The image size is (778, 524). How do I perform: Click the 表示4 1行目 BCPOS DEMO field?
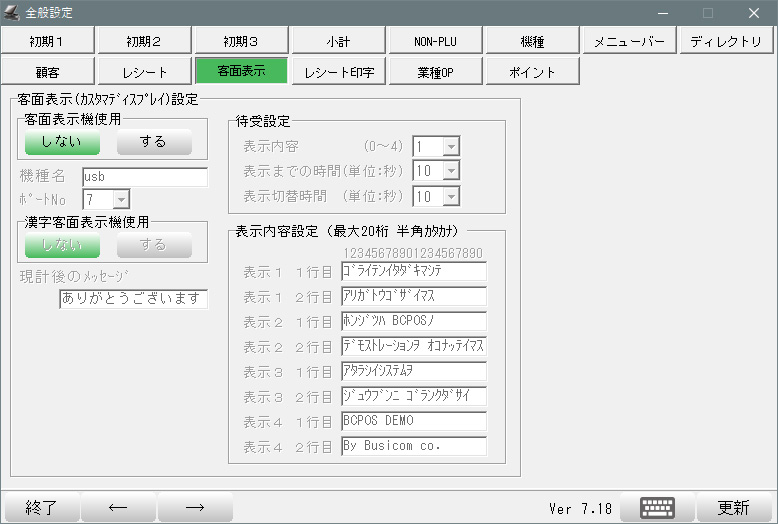[x=413, y=421]
